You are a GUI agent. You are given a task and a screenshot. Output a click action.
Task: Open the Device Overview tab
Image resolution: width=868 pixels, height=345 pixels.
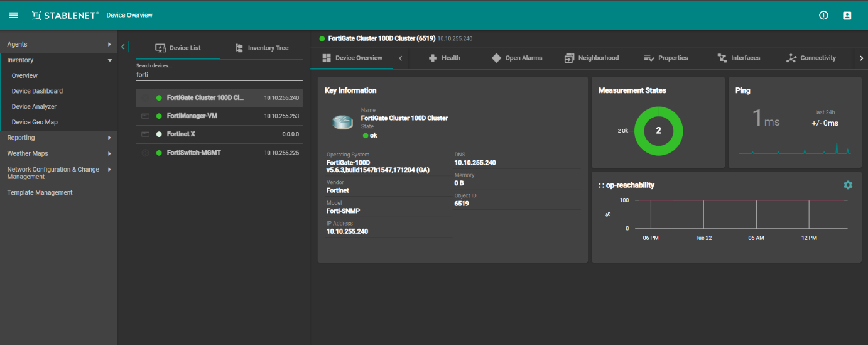click(352, 58)
